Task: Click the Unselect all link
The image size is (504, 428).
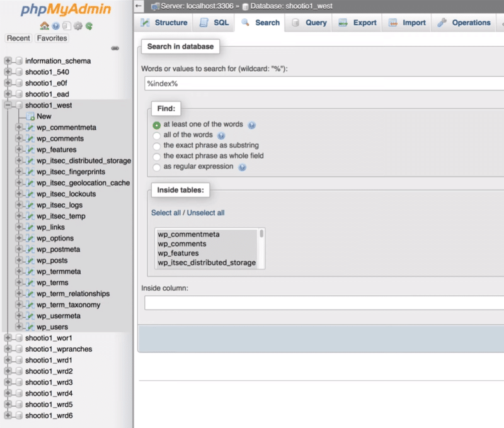Action: point(206,213)
